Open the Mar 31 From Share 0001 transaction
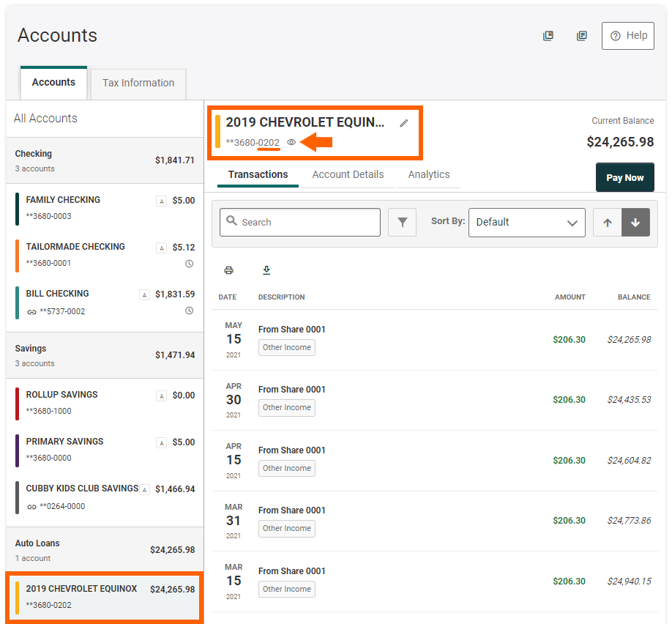 [435, 521]
